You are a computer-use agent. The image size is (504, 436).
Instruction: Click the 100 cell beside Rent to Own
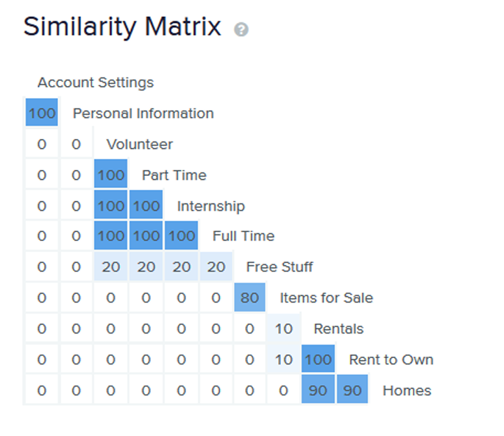pos(318,359)
